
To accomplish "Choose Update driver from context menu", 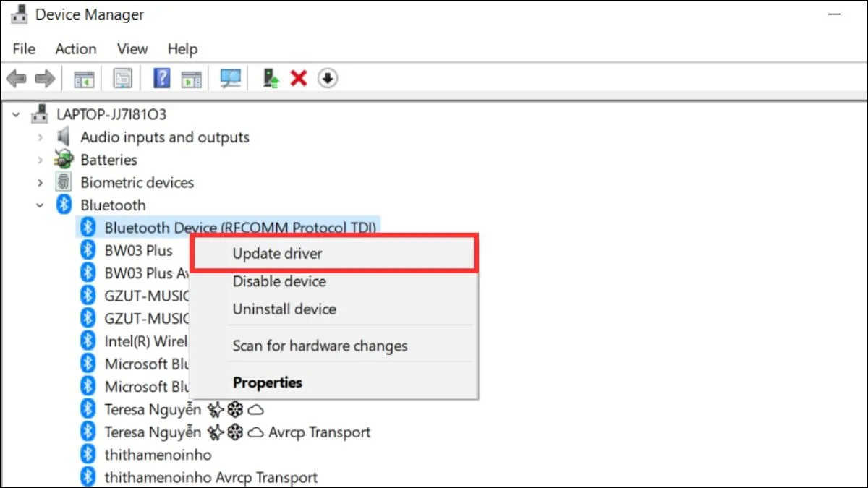I will [278, 253].
